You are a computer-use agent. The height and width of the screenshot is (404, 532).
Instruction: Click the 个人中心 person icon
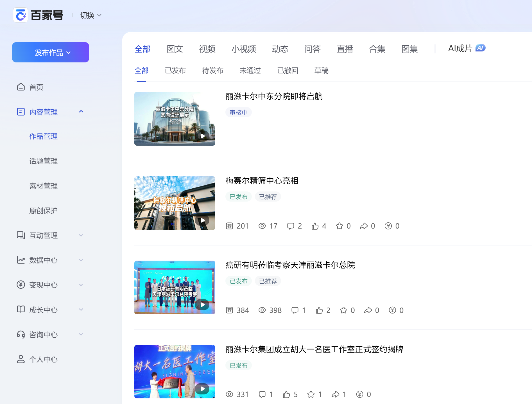pos(21,359)
